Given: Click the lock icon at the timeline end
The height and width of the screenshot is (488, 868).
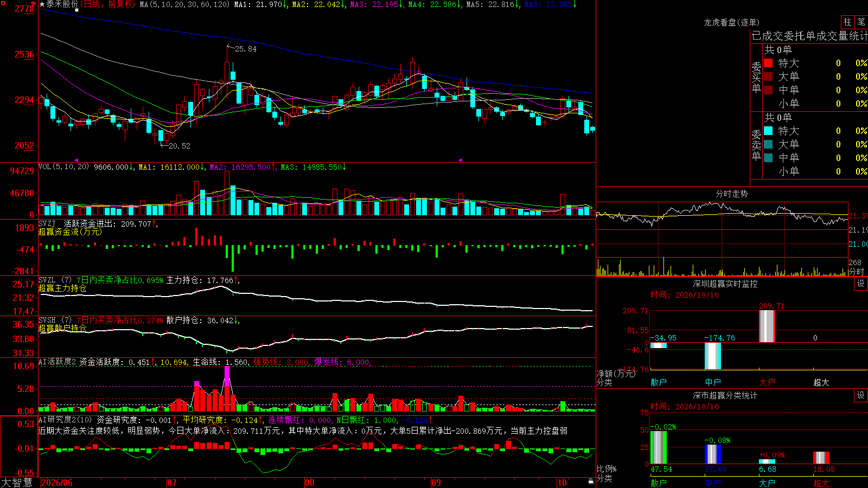Looking at the screenshot, I should coord(591,481).
